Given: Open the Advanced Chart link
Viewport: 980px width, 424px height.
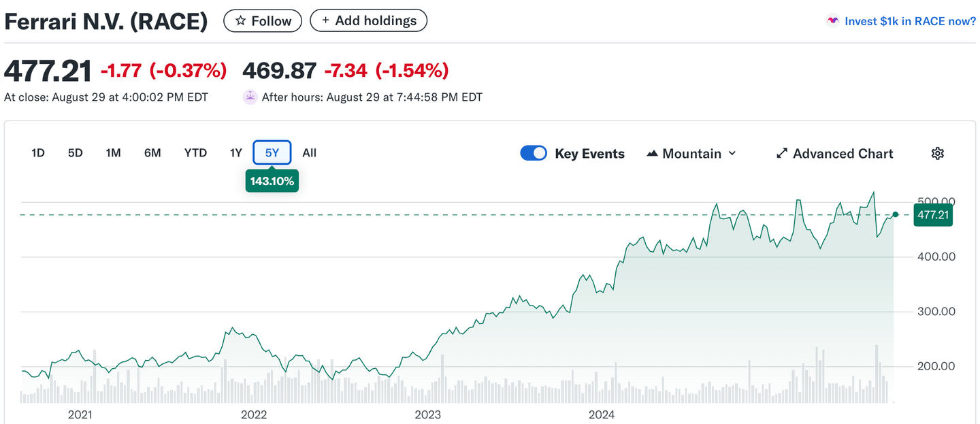Looking at the screenshot, I should click(x=843, y=153).
